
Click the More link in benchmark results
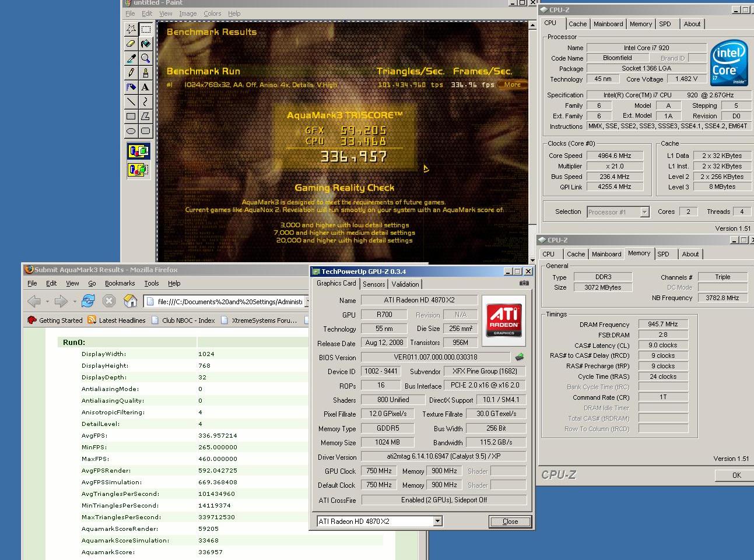513,84
